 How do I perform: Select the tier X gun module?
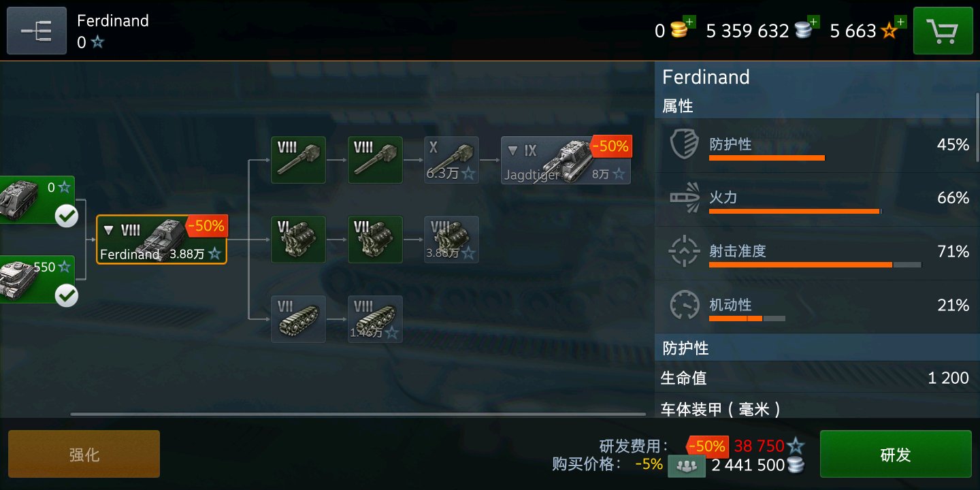(x=451, y=160)
